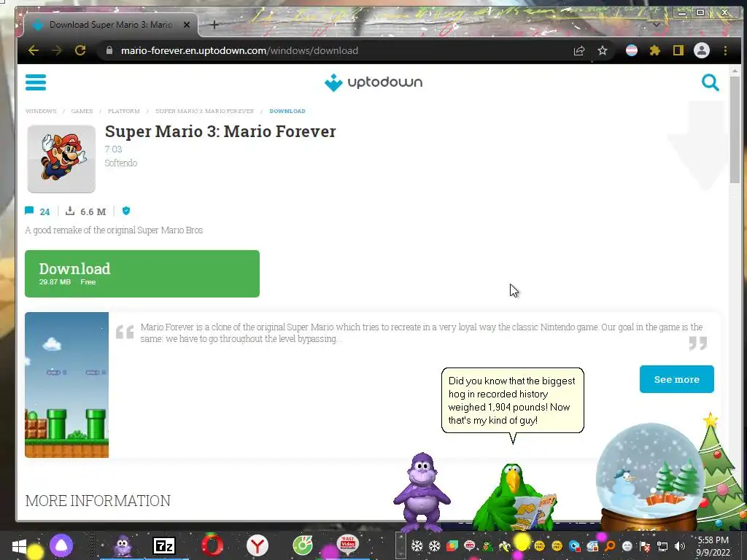Click the Mario app icon thumbnail
The image size is (747, 560).
[61, 159]
